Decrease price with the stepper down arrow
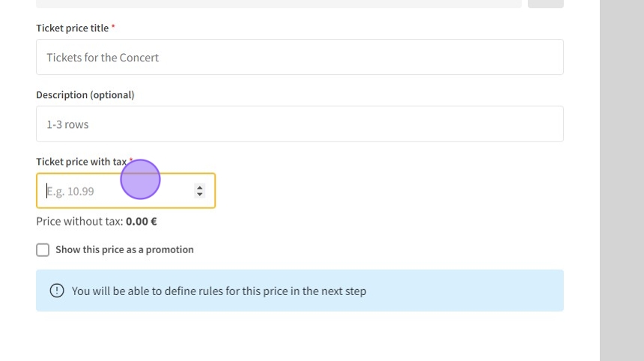This screenshot has height=361, width=644. pos(199,195)
